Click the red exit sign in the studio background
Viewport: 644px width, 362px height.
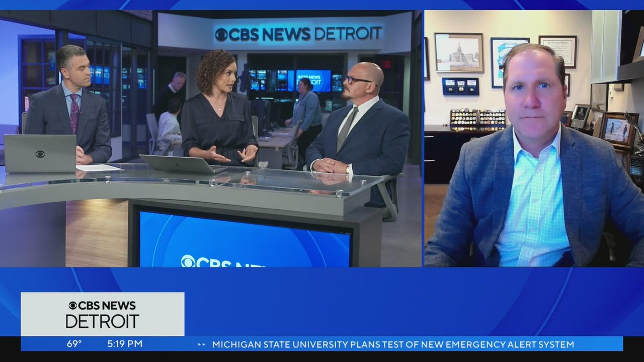coord(386,65)
